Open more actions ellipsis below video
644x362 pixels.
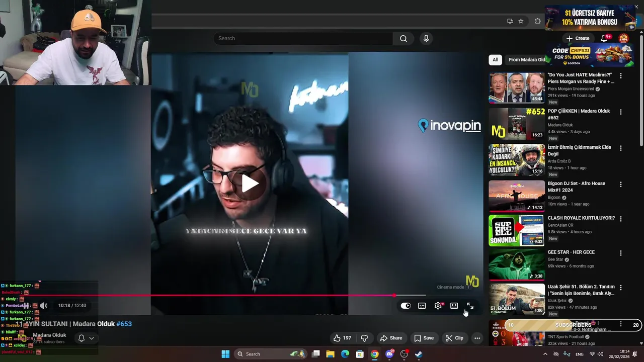point(477,338)
